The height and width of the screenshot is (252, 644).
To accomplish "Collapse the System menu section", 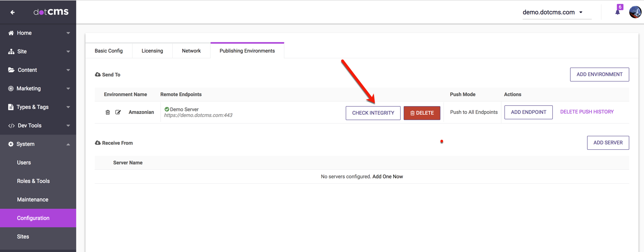I will (68, 144).
